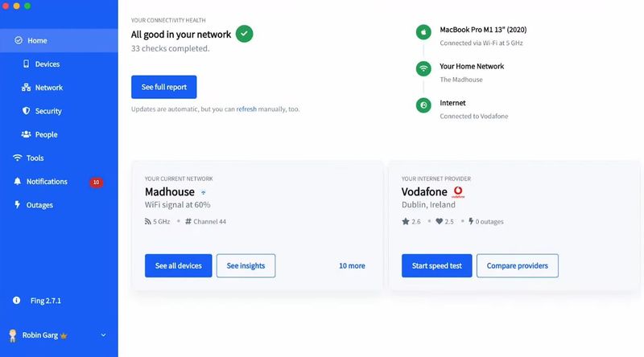Click the green Internet globe icon
The height and width of the screenshot is (357, 644).
(x=423, y=105)
